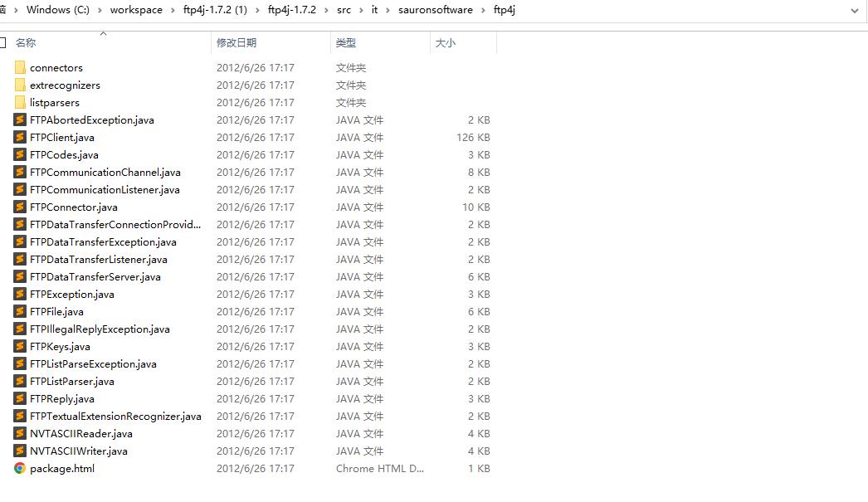Click the FTPDataTransferListener.java file icon
Screen dimensions: 868x502
tap(20, 259)
